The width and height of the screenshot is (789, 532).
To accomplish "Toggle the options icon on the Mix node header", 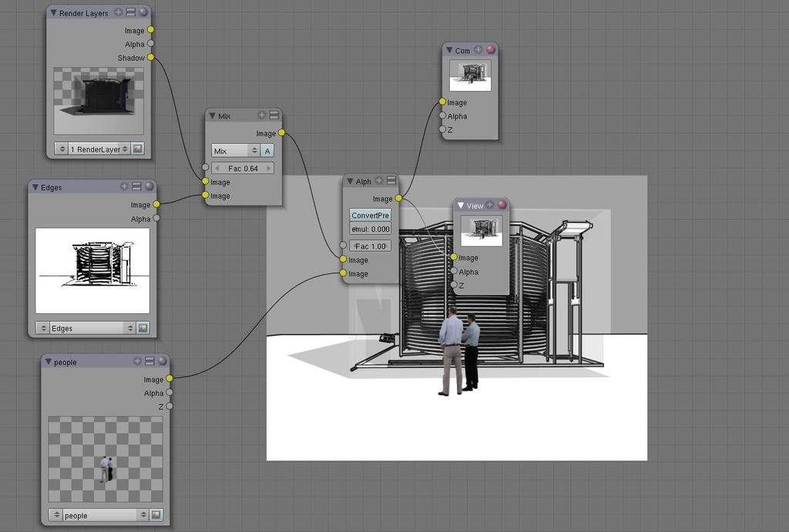I will point(274,115).
